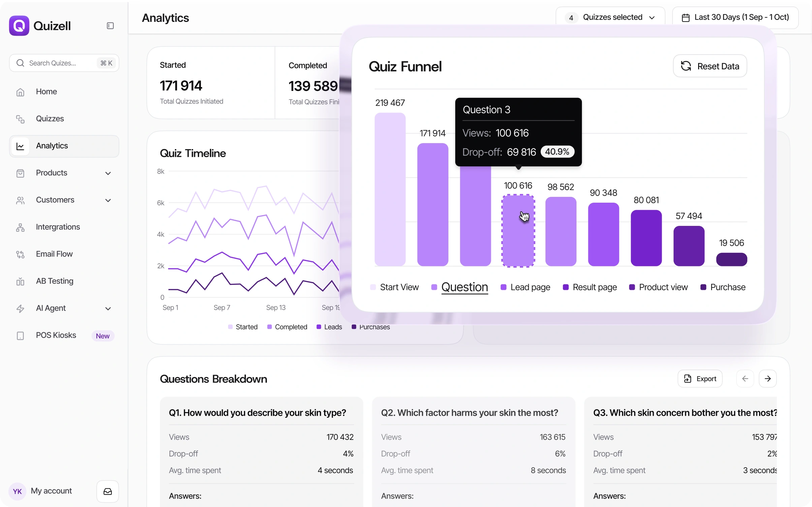The height and width of the screenshot is (507, 812).
Task: Toggle the Leads legend in Quiz Timeline
Action: [x=329, y=327]
